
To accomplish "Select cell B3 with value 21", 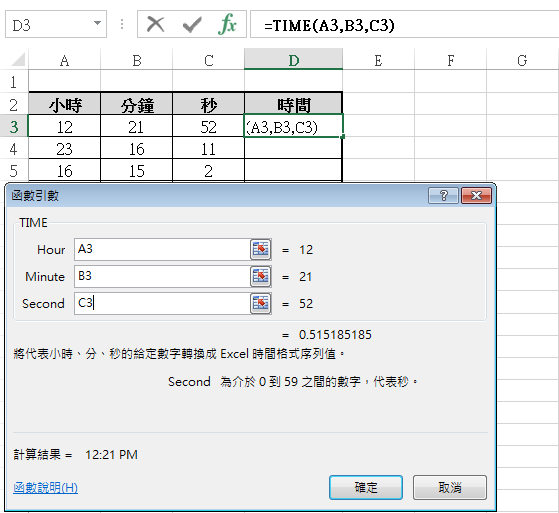I will (x=137, y=127).
